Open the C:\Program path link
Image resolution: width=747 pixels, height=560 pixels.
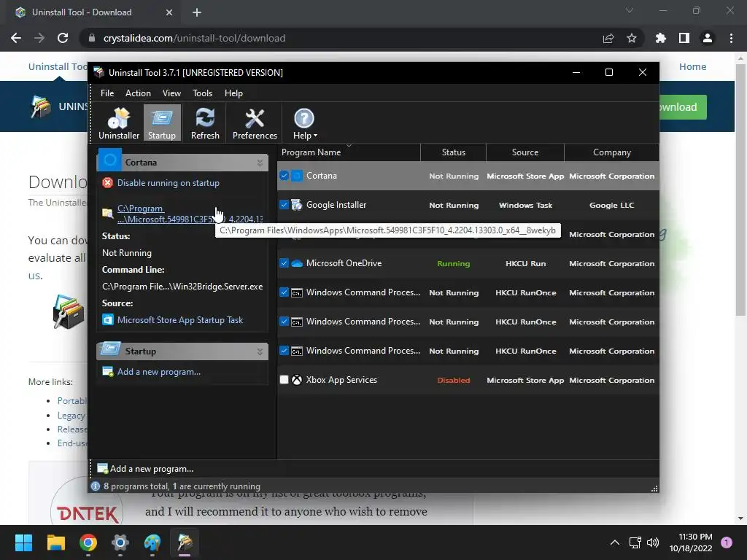coord(190,214)
